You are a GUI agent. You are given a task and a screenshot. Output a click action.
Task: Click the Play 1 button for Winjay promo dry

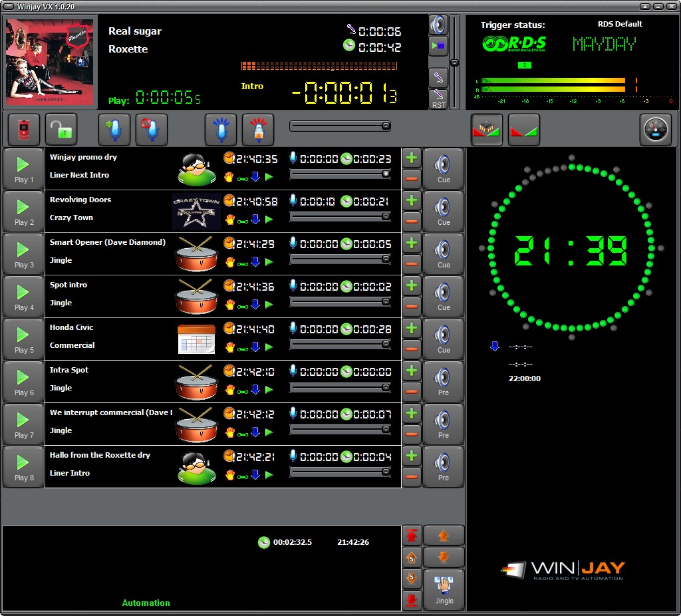[23, 169]
